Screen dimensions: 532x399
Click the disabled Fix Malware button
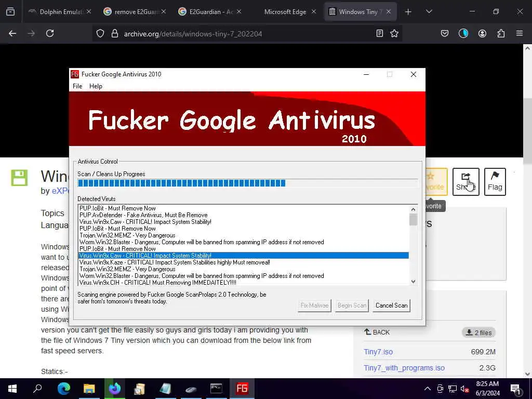point(314,305)
